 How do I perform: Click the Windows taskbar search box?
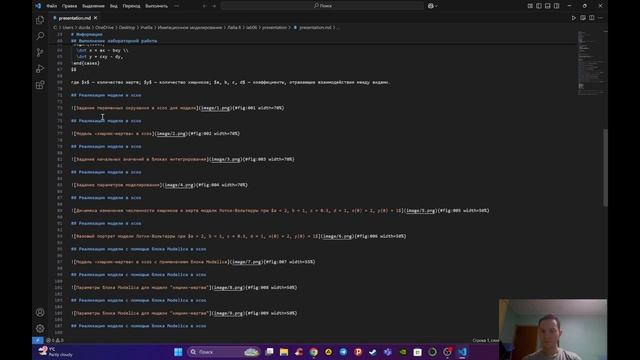(224, 352)
